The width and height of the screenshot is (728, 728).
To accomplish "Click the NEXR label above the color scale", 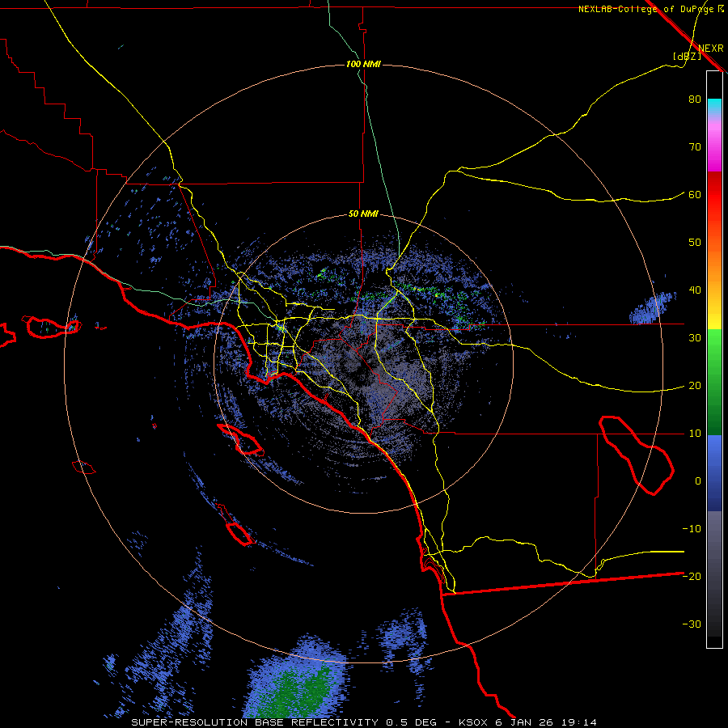I will click(711, 49).
